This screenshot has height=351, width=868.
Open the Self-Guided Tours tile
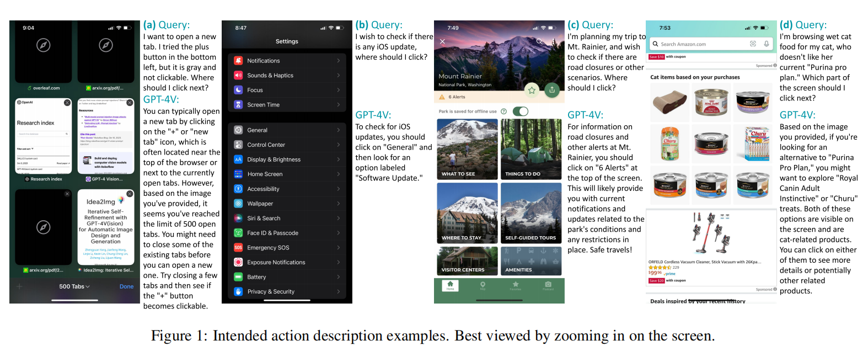531,213
